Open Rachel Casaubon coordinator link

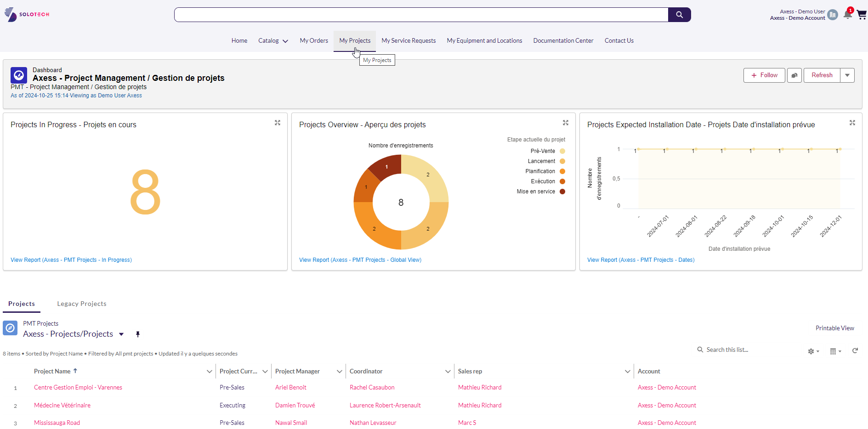click(x=372, y=388)
